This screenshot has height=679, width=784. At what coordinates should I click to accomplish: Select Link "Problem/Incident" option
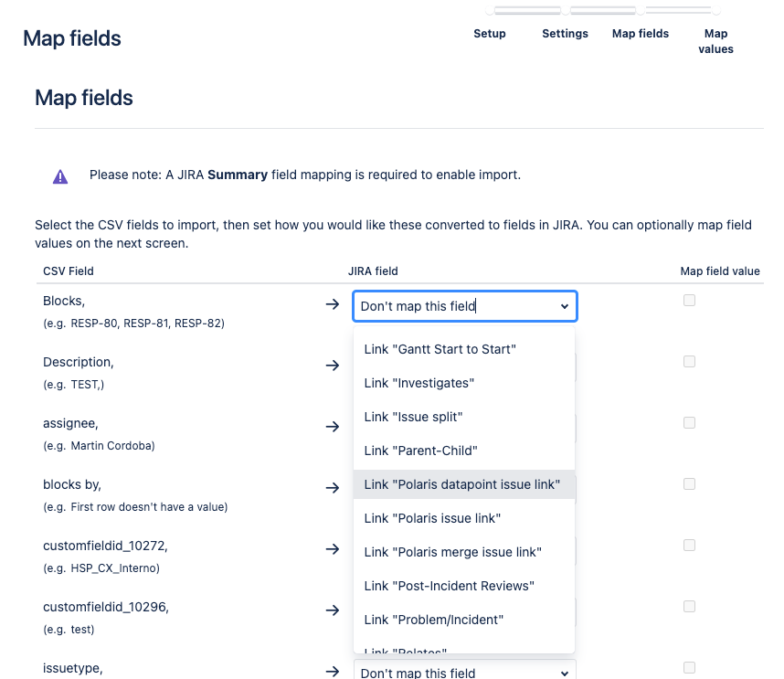coord(464,620)
